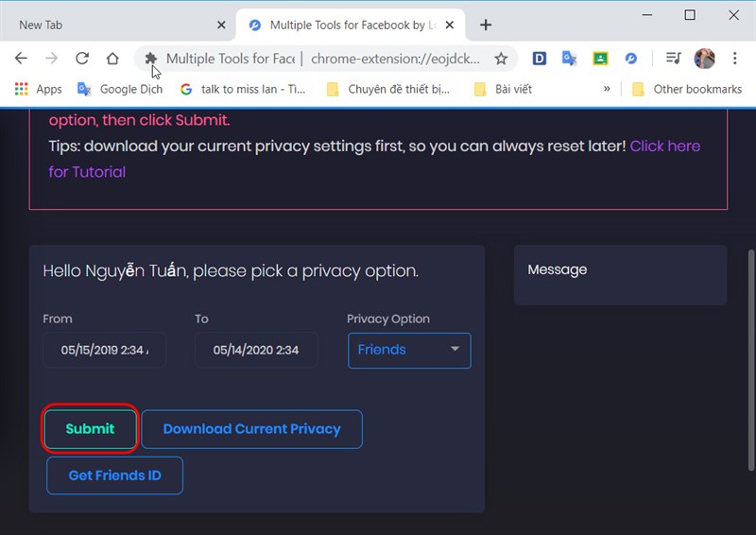Click the Submit button
The image size is (756, 535).
click(x=90, y=429)
